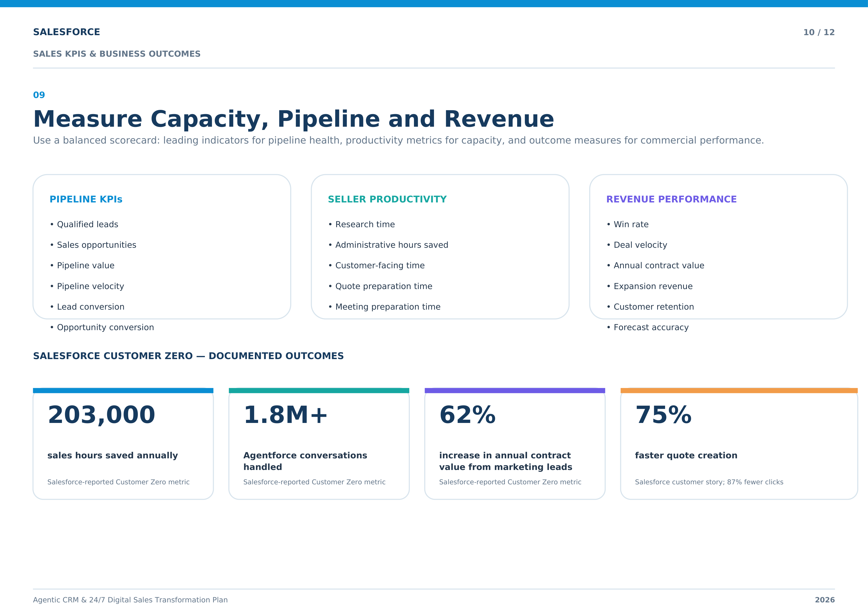868x614 pixels.
Task: Click the Quote preparation time bullet
Action: pos(380,286)
